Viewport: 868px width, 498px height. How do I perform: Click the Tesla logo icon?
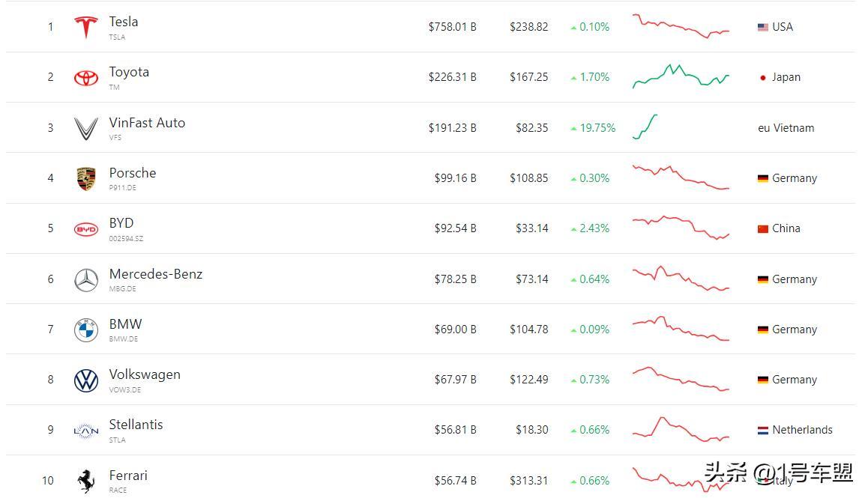(x=85, y=27)
